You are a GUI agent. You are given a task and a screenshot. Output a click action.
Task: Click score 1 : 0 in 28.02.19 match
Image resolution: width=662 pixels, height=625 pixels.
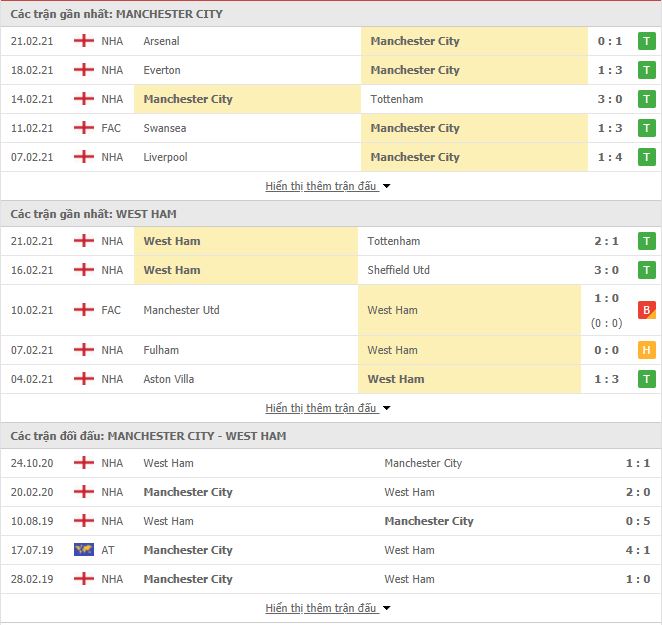(x=638, y=579)
